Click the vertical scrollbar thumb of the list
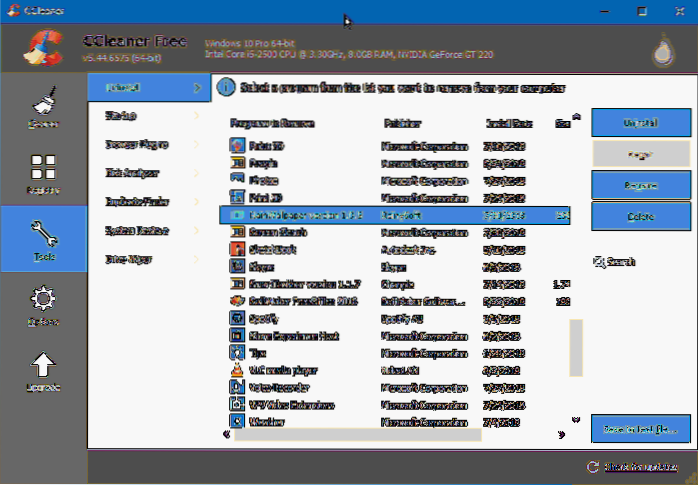The height and width of the screenshot is (485, 698). (x=576, y=348)
